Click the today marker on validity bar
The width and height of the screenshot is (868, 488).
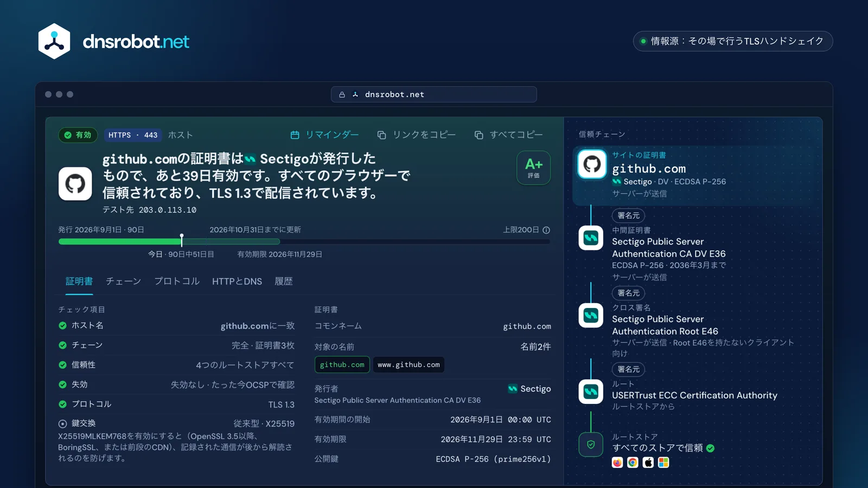pyautogui.click(x=182, y=240)
